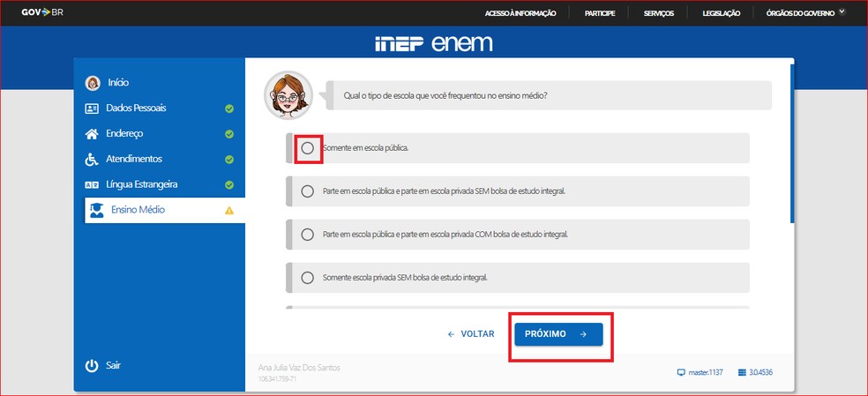Click the avatar icon beside Início

[x=93, y=83]
